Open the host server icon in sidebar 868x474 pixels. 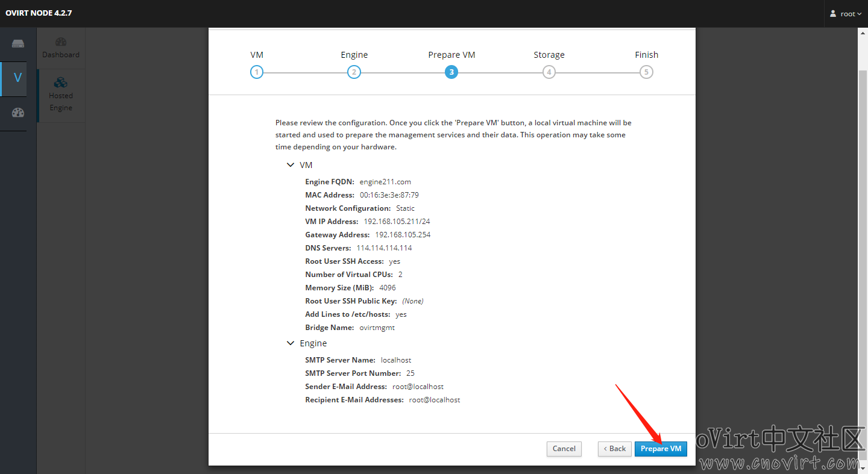17,44
